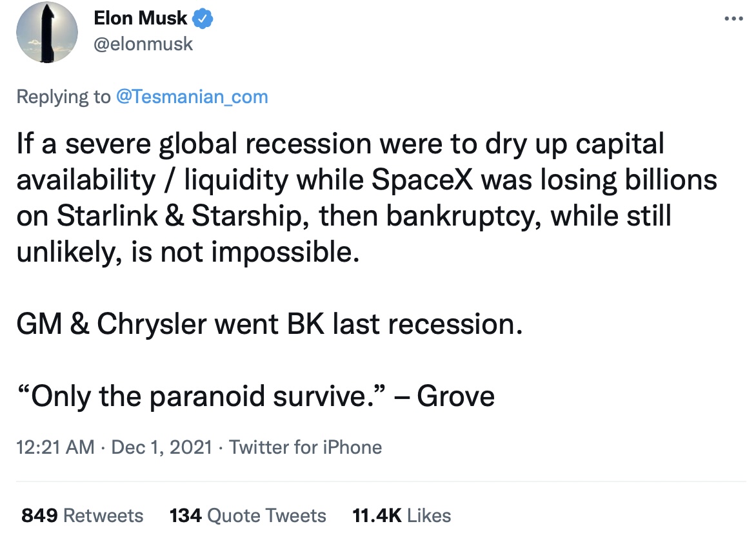Open Elon Musk's rocket profile picture
756x544 pixels.
(x=47, y=32)
